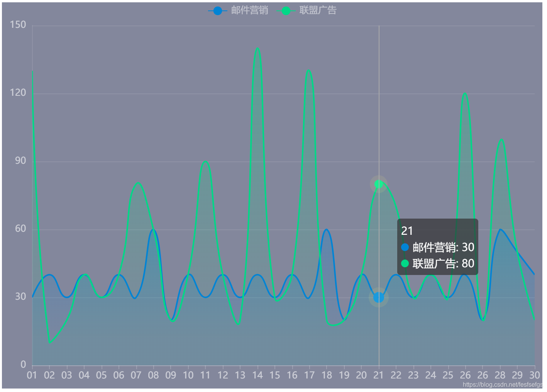This screenshot has height=392, width=547.
Task: Click x-axis label 28
Action: pyautogui.click(x=500, y=375)
